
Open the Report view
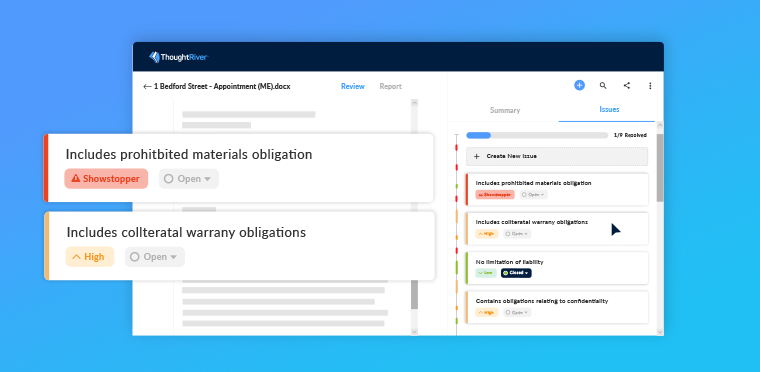(391, 86)
